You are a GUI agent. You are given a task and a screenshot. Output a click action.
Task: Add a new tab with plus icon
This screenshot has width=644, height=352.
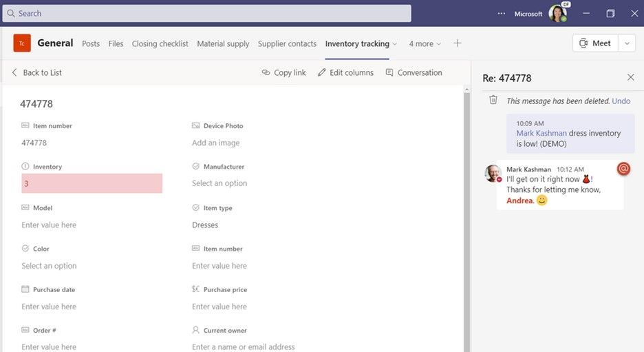457,43
